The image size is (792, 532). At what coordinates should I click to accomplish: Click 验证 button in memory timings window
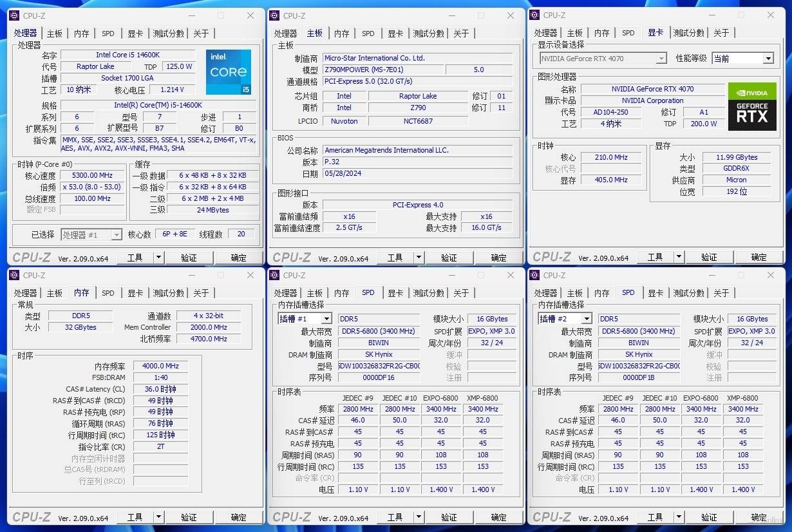(189, 518)
